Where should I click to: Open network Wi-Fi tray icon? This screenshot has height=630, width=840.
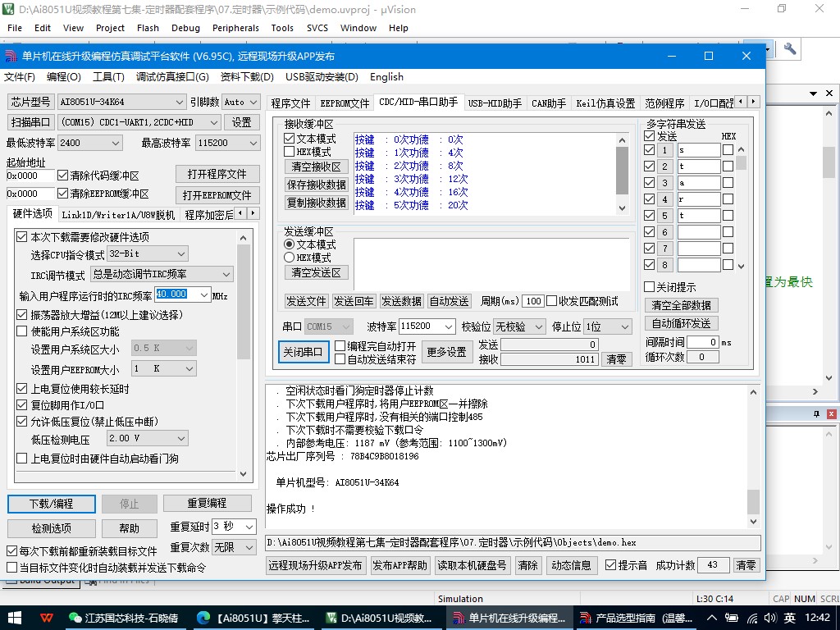(751, 618)
